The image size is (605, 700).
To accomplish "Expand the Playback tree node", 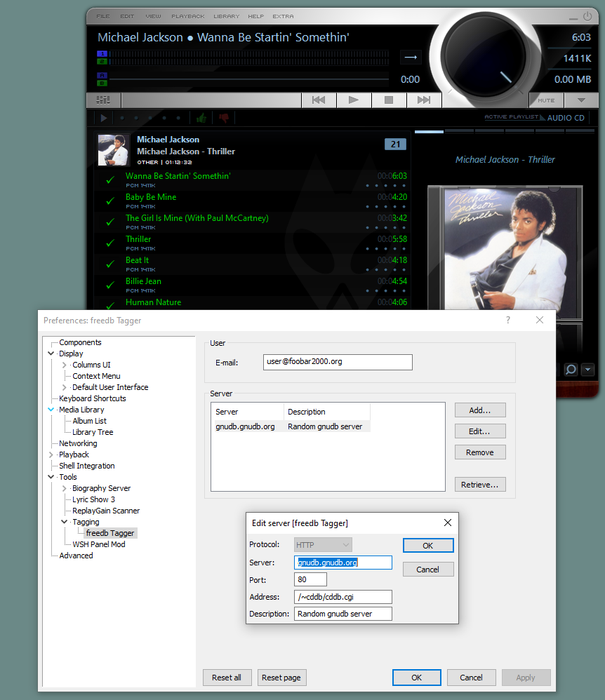I will [x=51, y=455].
